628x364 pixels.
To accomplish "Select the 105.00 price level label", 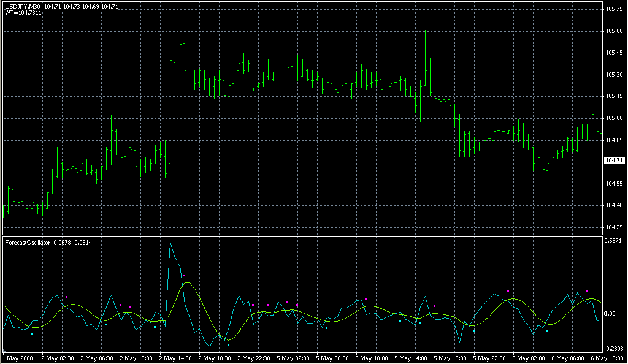I will pos(613,118).
